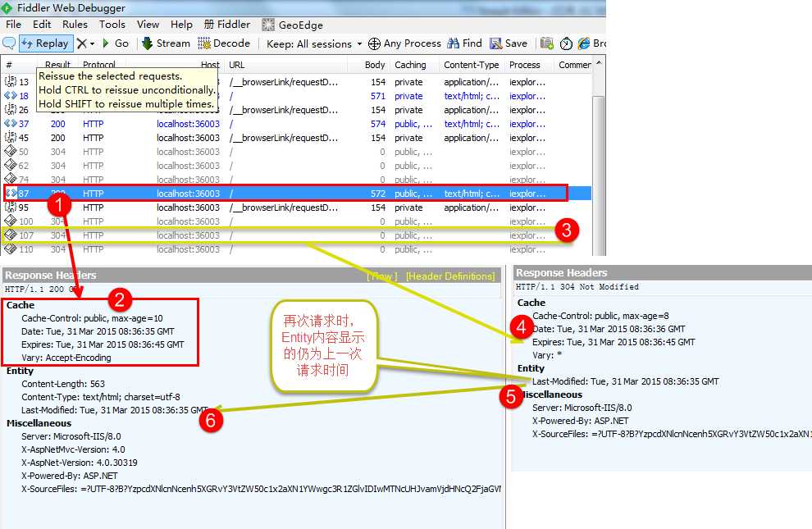
Task: Open Find sessions with the binoculars
Action: point(464,43)
